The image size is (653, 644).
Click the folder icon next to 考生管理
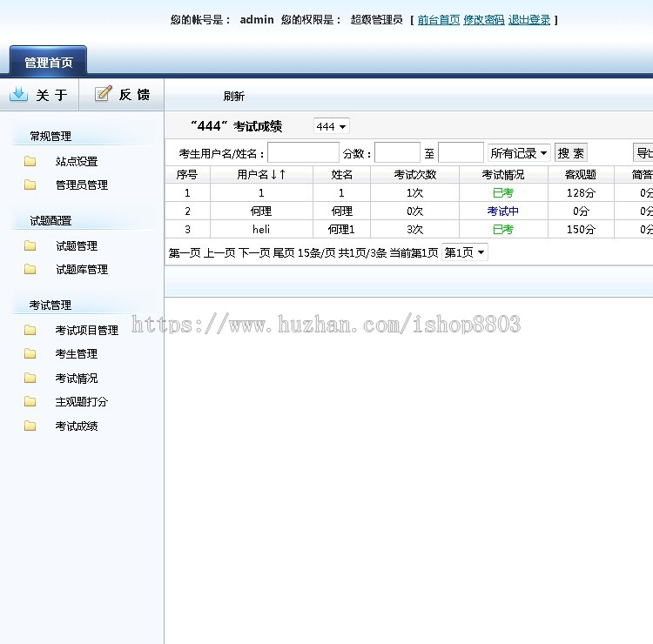[x=30, y=354]
